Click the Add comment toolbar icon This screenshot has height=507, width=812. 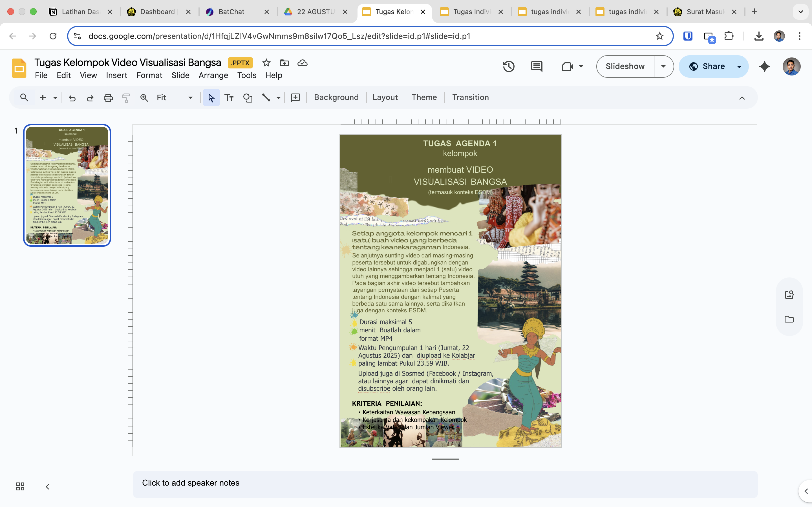coord(295,97)
